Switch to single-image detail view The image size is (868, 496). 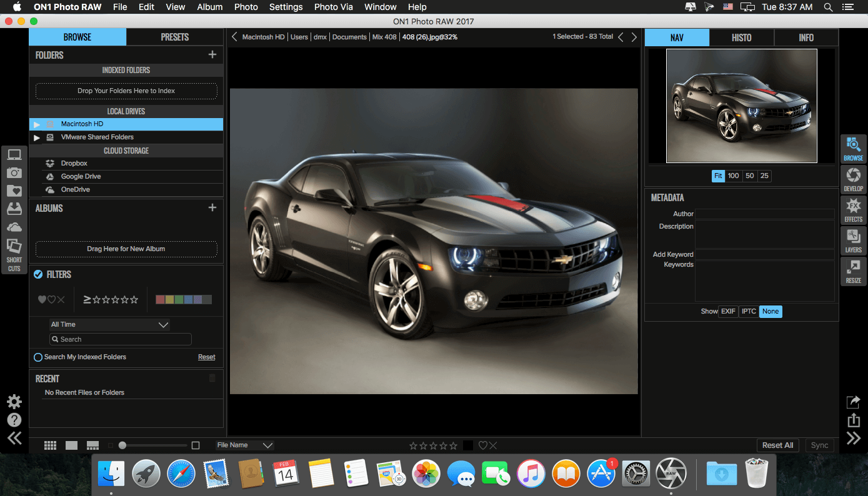point(72,445)
